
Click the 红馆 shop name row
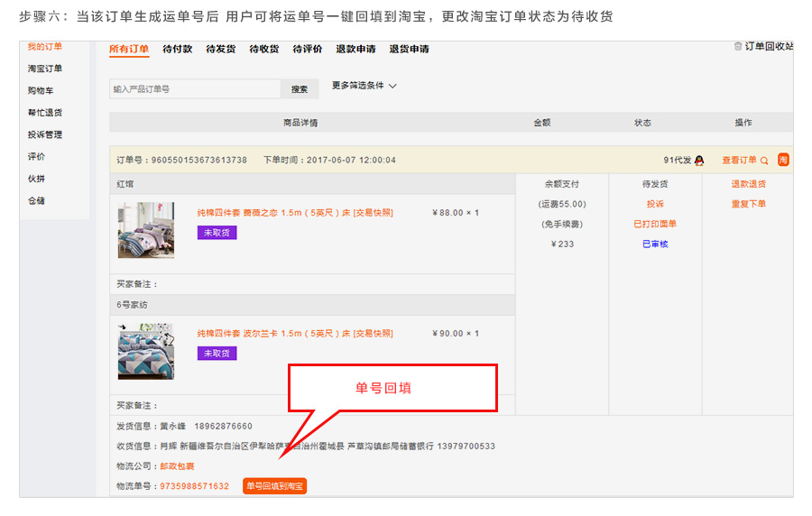(312, 184)
